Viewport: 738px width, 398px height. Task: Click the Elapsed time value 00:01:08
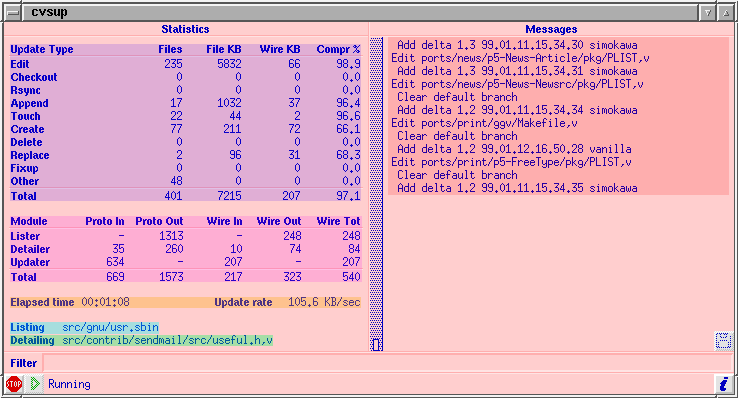(x=105, y=302)
